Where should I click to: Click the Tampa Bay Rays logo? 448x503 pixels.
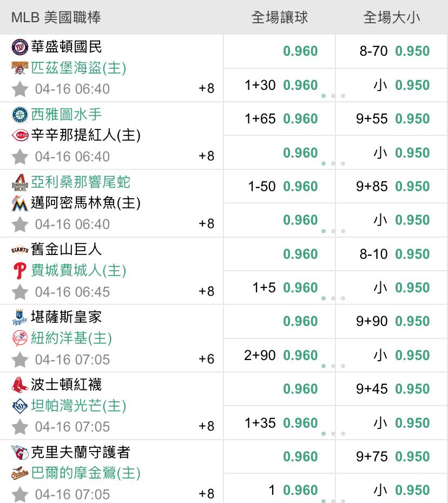pyautogui.click(x=20, y=406)
